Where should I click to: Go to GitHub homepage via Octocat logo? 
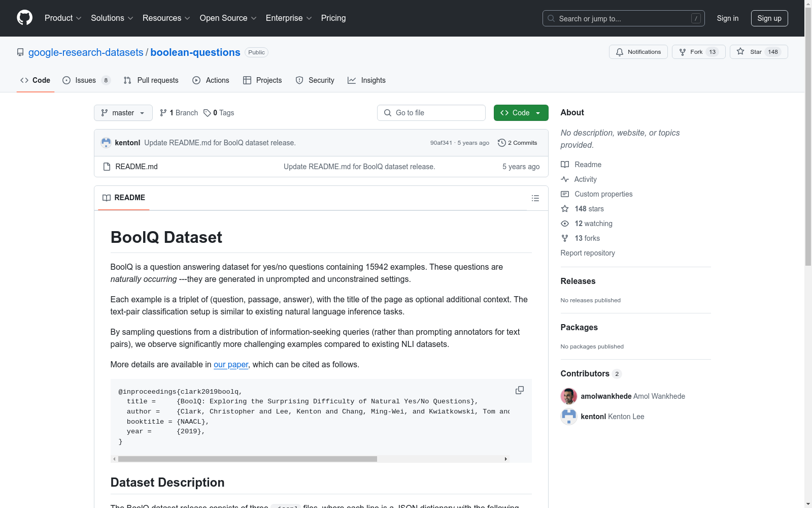click(24, 18)
